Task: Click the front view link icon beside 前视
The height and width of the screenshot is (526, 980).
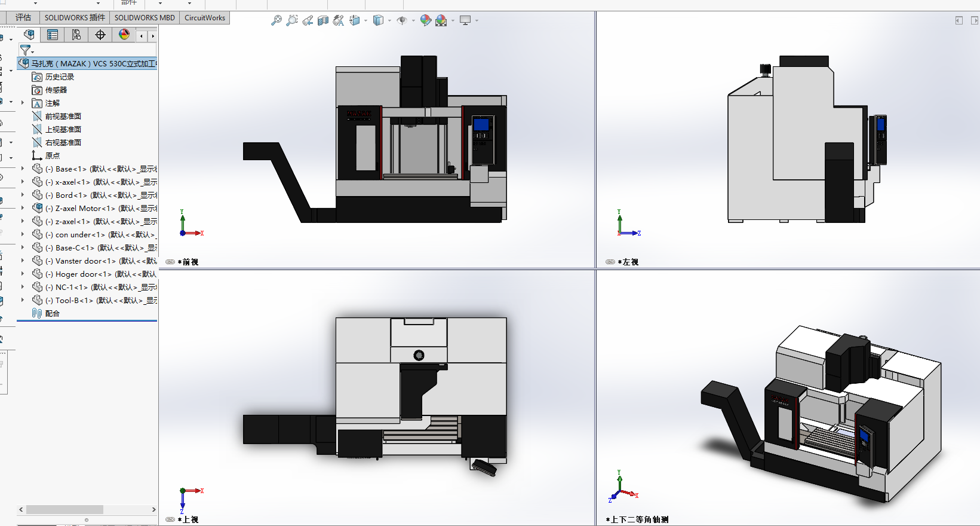Action: (170, 262)
